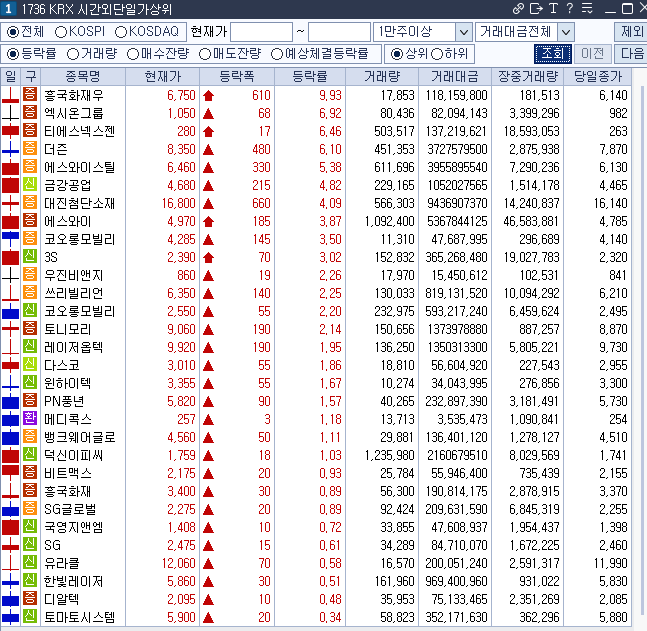647x631 pixels.
Task: Select the 대진첨단소재 stock row name
Action: pyautogui.click(x=79, y=203)
